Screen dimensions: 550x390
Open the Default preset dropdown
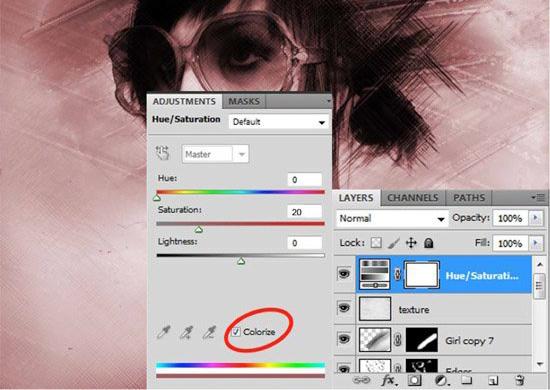tap(279, 122)
